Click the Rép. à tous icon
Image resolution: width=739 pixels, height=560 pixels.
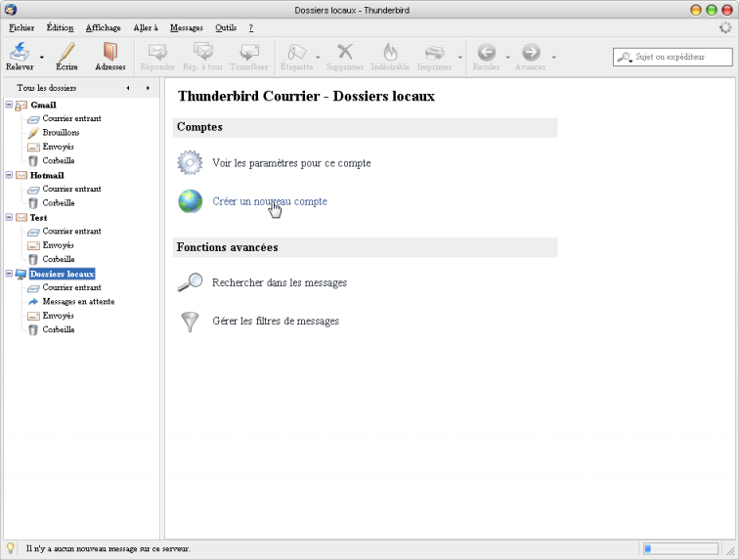coord(202,52)
